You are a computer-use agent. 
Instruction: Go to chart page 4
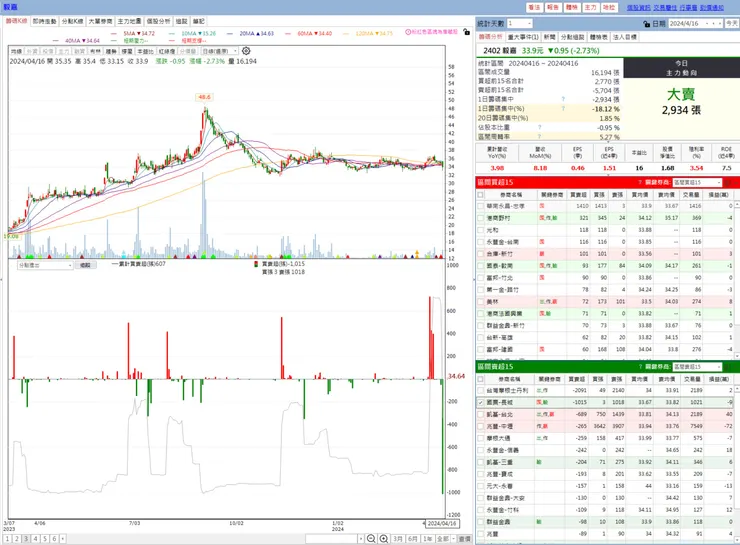35,538
